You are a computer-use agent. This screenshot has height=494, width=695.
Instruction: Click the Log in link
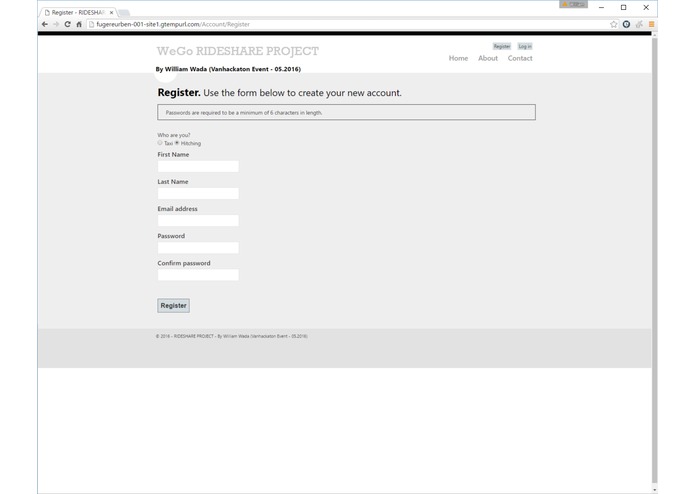coord(525,46)
